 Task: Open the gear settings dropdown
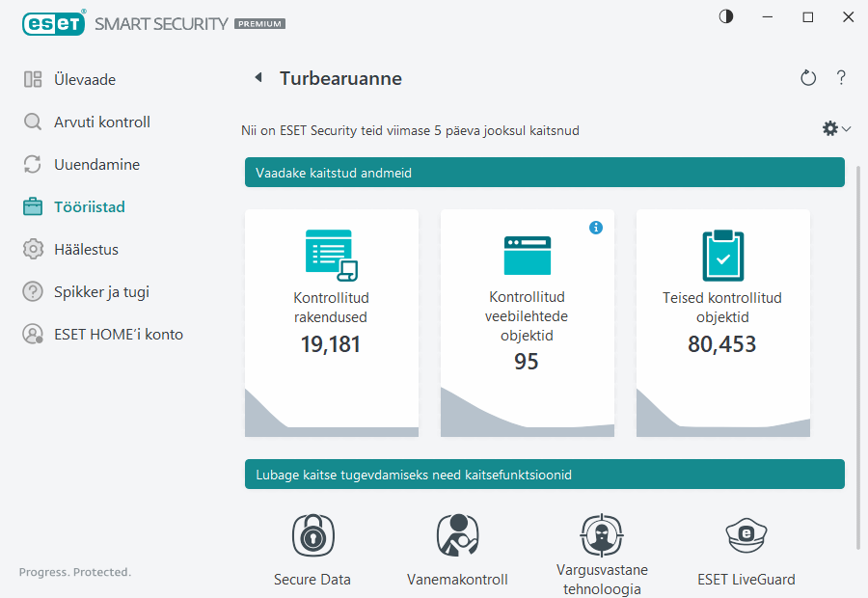pos(835,127)
